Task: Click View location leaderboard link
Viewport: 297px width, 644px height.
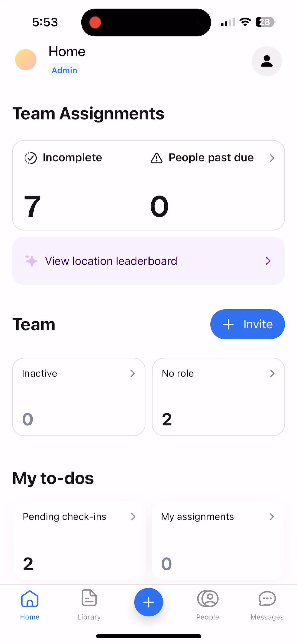Action: click(x=111, y=261)
